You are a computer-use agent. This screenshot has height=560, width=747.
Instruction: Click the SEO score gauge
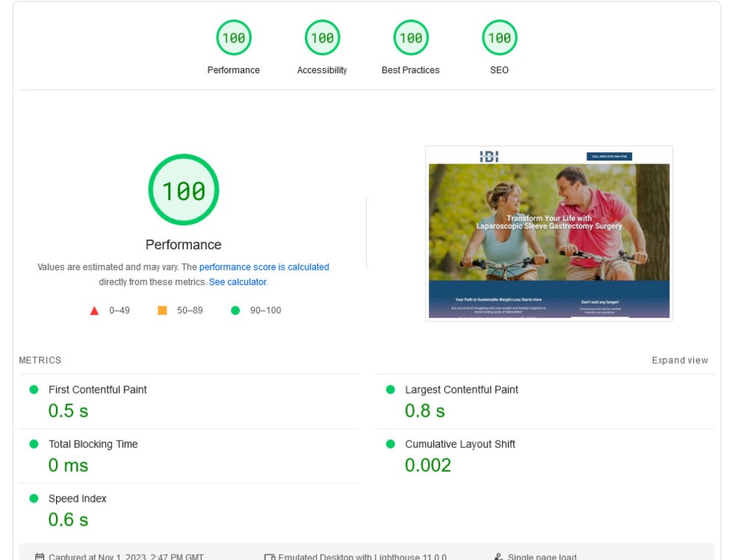tap(499, 37)
